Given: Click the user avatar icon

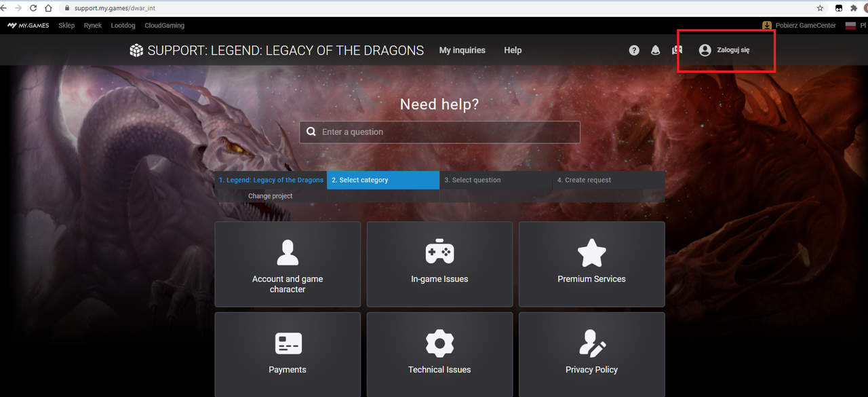Looking at the screenshot, I should pyautogui.click(x=705, y=50).
